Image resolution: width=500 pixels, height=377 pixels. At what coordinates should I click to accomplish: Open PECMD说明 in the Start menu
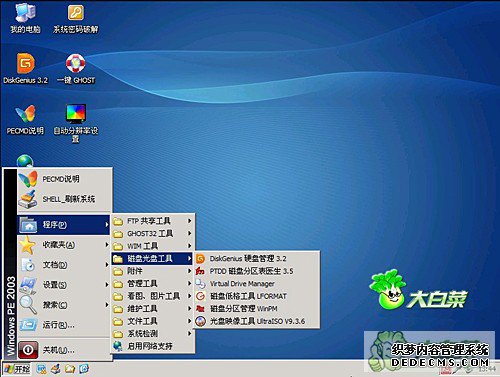[x=64, y=179]
